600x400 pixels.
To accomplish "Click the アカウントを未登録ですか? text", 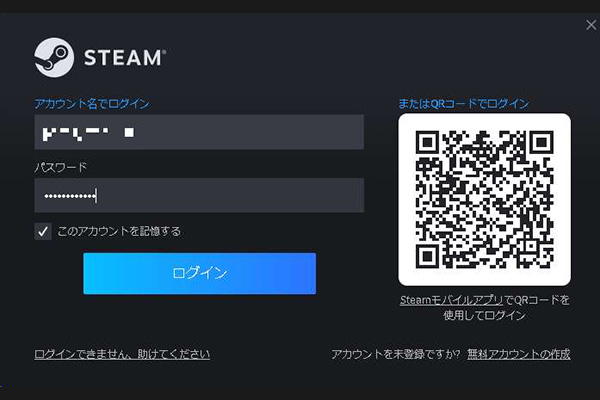I will point(396,354).
